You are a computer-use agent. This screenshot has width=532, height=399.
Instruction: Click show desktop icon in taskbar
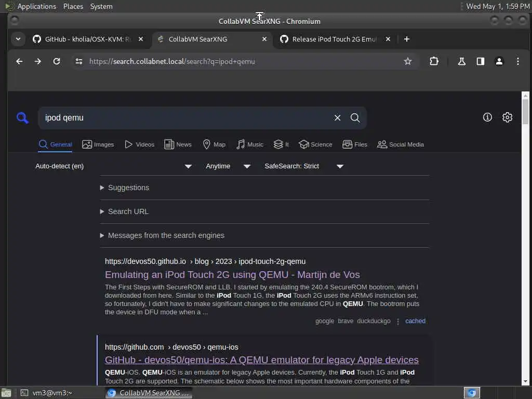coord(6,393)
